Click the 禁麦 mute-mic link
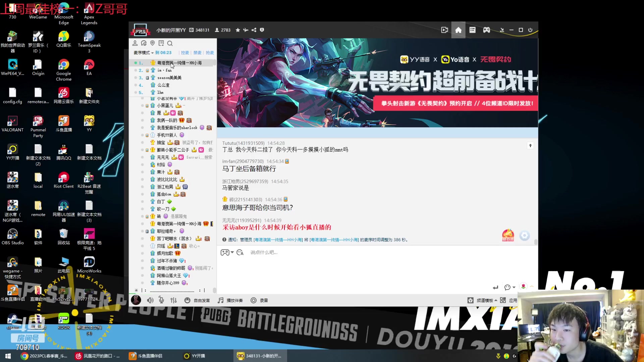Screen dimensions: 644x362 (x=197, y=53)
